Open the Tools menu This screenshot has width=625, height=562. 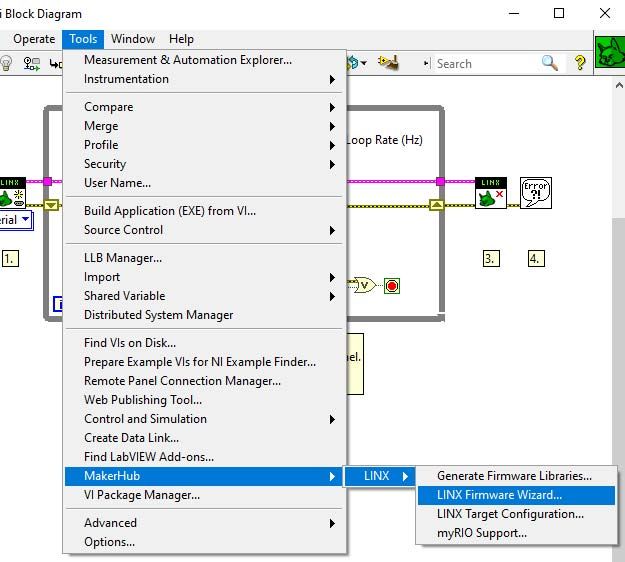tap(83, 39)
